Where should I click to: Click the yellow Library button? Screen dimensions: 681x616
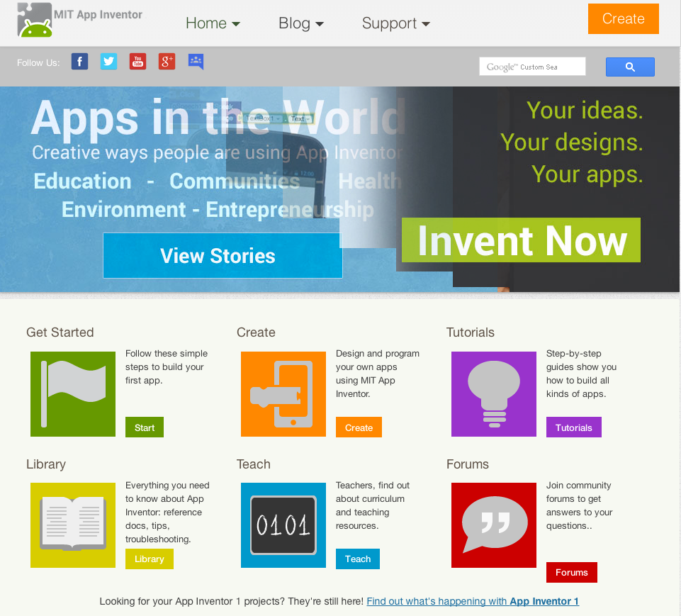[150, 559]
